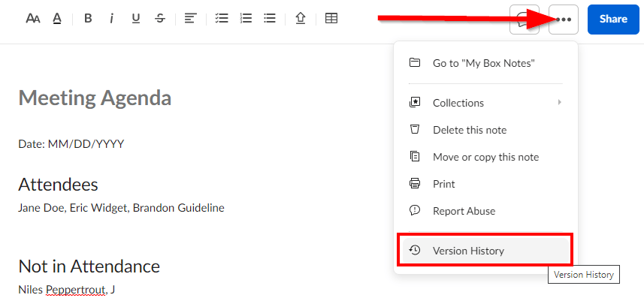644x304 pixels.
Task: Click the Not in Attendance heading
Action: (x=89, y=266)
